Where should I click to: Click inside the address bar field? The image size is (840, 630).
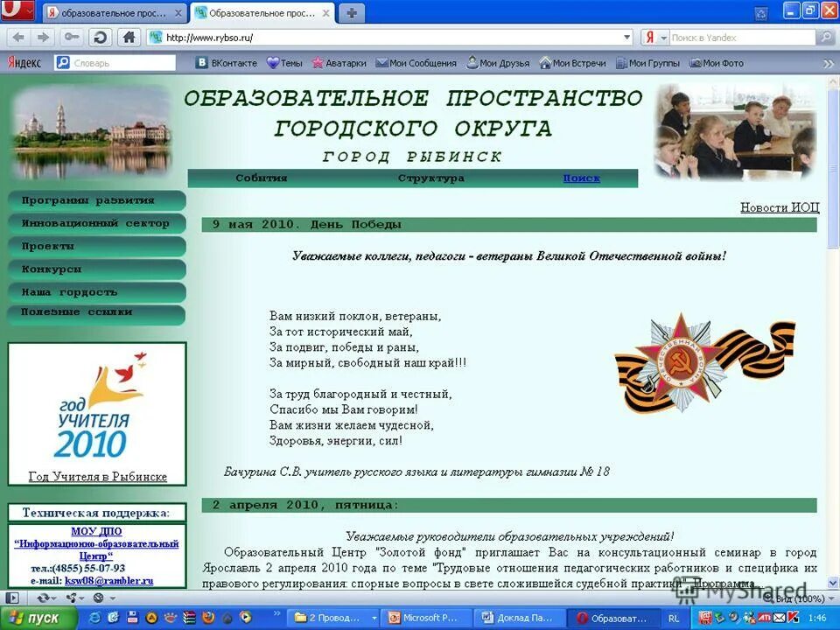(350, 37)
